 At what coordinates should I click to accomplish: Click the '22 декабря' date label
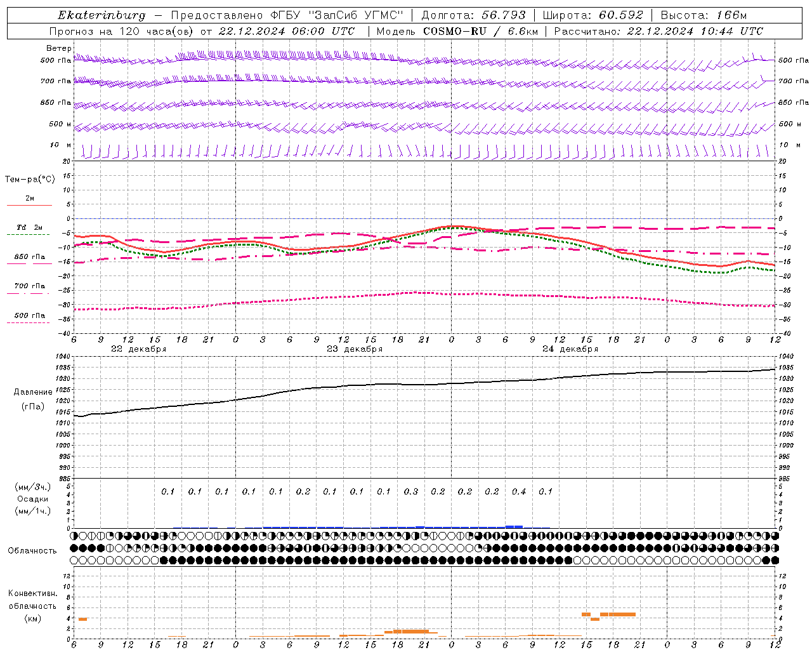(139, 349)
